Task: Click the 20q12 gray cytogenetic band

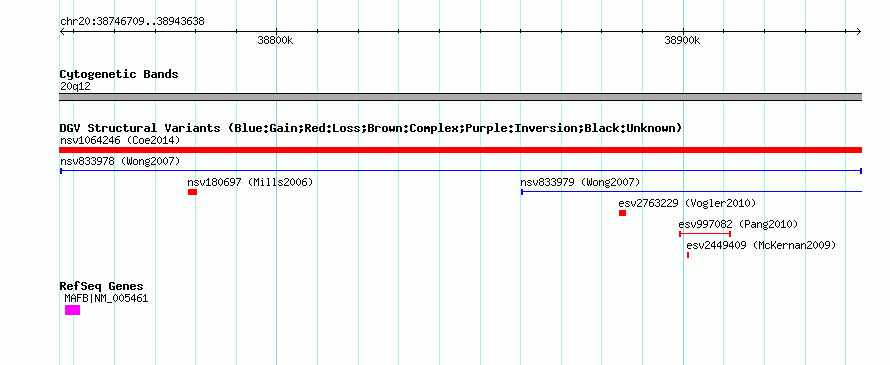Action: [460, 97]
